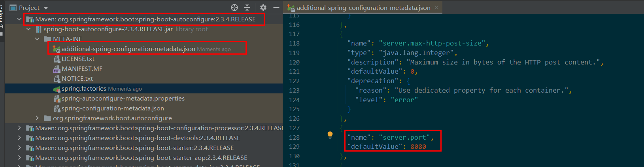Close the additional-spring-configuration-metadata.json editor tab
644x167 pixels.
click(436, 8)
